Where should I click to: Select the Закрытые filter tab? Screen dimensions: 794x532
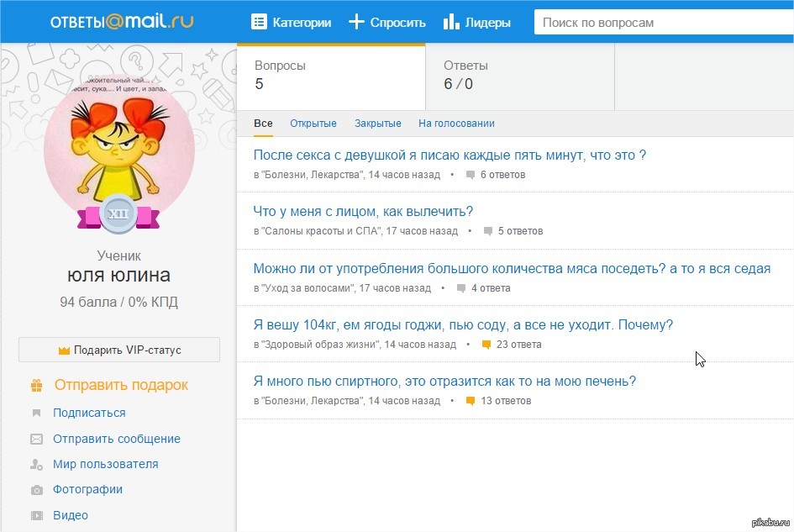coord(378,124)
